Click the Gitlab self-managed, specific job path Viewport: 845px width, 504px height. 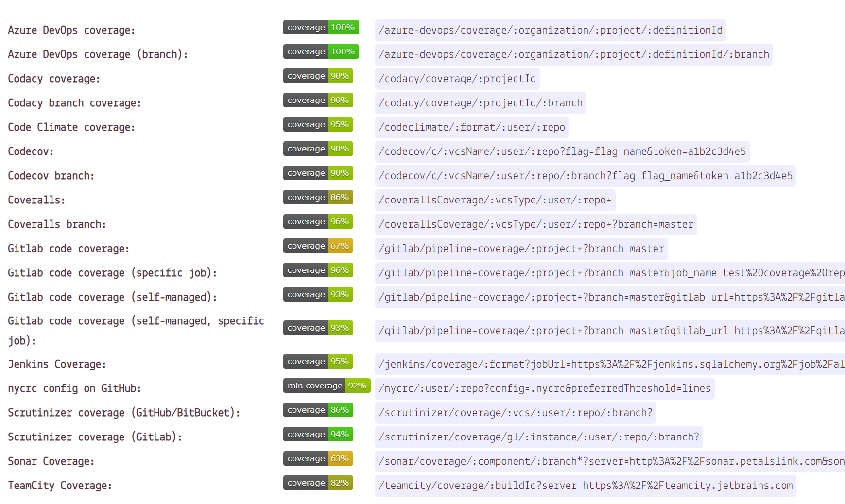(610, 331)
